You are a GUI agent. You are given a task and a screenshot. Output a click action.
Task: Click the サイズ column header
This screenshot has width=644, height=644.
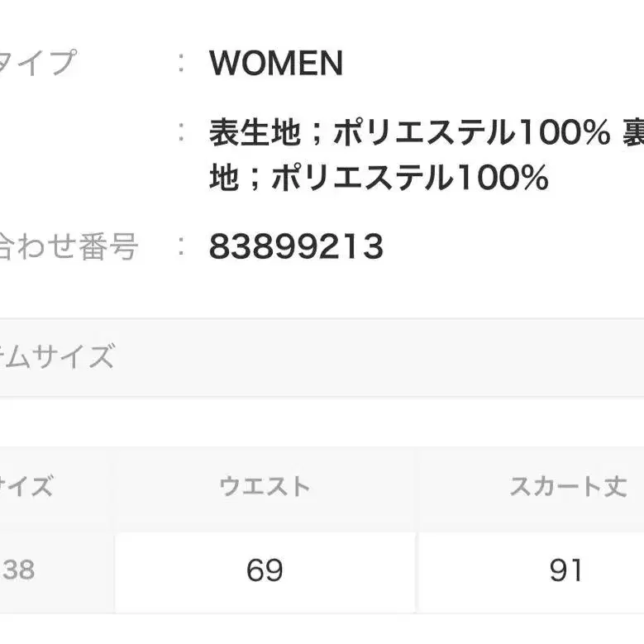click(27, 486)
